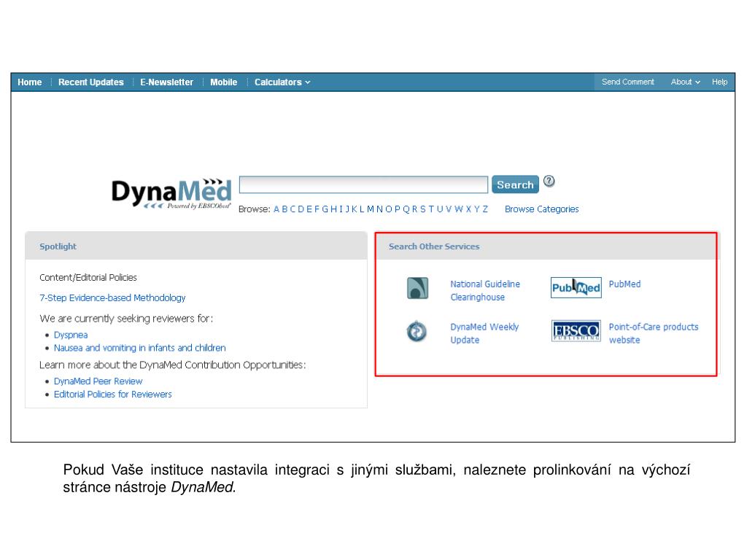747x560 pixels.
Task: Browse topics starting with letter P
Action: pyautogui.click(x=397, y=209)
